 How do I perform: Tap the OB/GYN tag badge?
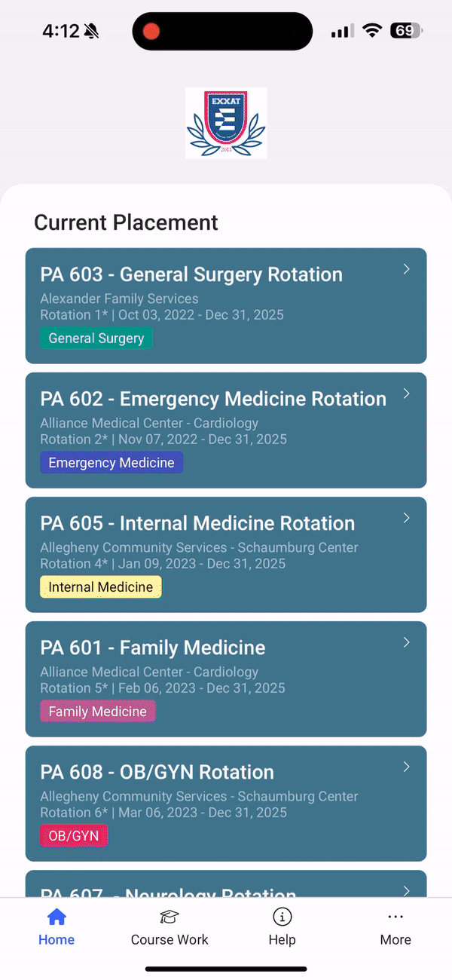coord(74,835)
